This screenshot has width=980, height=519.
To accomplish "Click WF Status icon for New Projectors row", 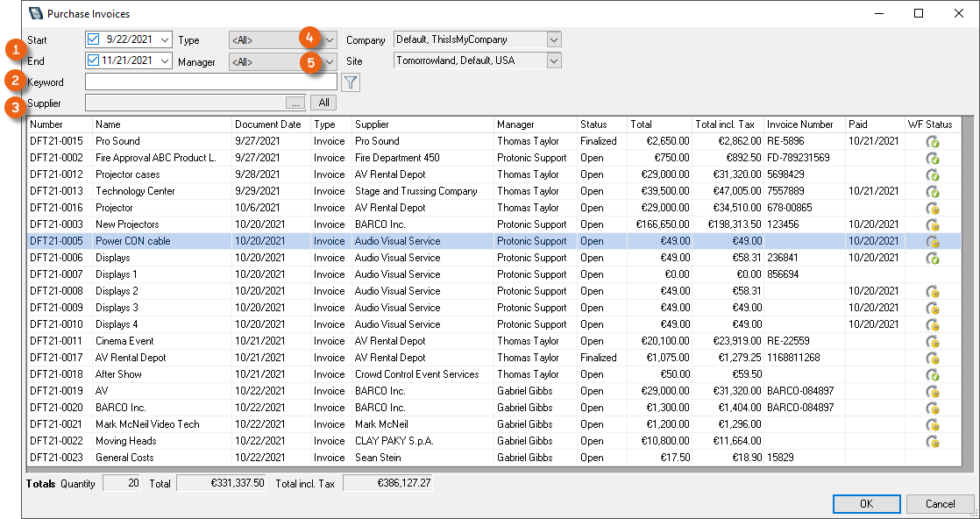I will point(934,224).
